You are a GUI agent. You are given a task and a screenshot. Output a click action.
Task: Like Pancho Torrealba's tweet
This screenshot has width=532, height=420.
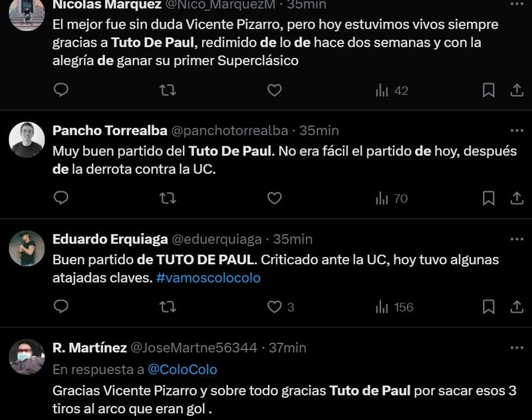point(274,198)
